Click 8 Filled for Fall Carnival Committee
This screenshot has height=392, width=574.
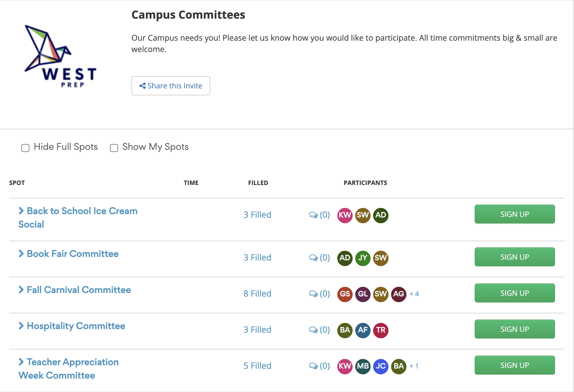click(257, 294)
